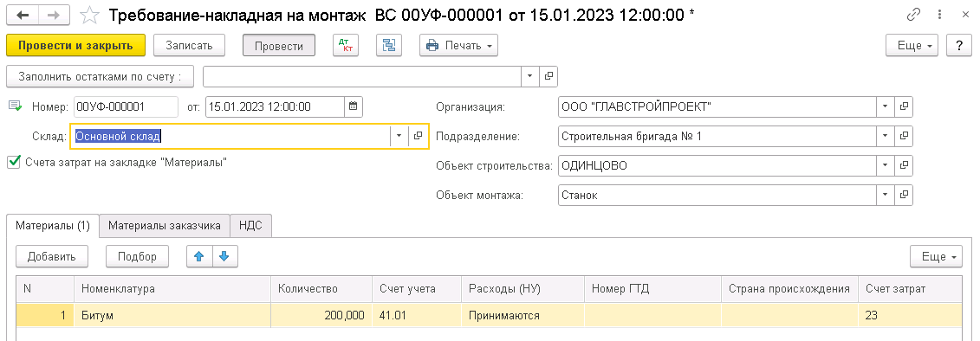Click Организация field ООО ГЛАВСТРОЙПРОЕКТ
The width and height of the screenshot is (980, 341).
coord(717,106)
